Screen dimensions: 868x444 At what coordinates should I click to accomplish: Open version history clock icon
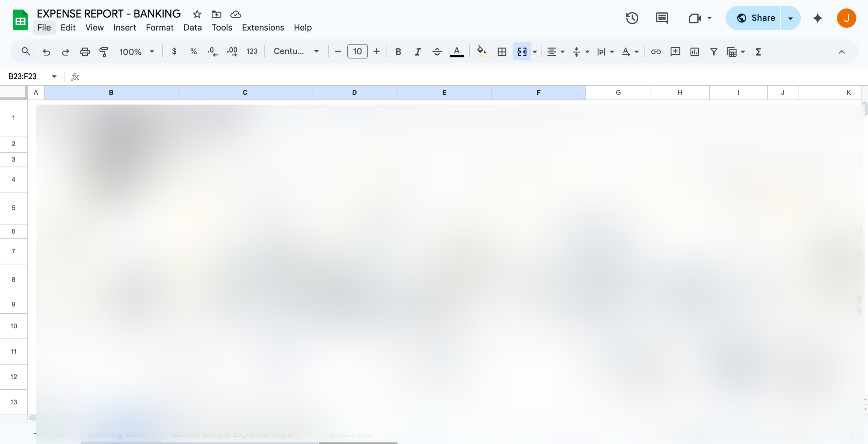click(632, 18)
